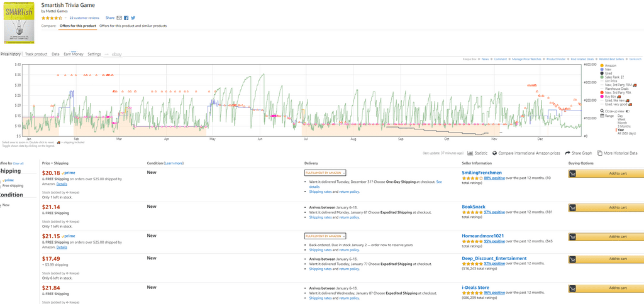Check the Free shipping filter checkbox
Viewport: 644px width, 304px height.
point(1,186)
